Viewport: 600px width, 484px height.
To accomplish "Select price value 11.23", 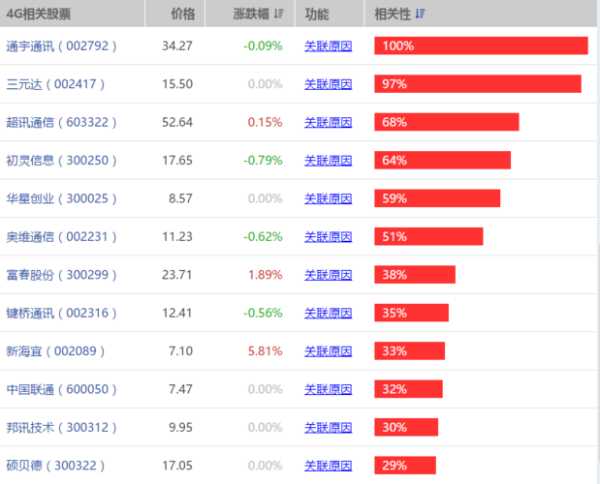I will coord(177,237).
